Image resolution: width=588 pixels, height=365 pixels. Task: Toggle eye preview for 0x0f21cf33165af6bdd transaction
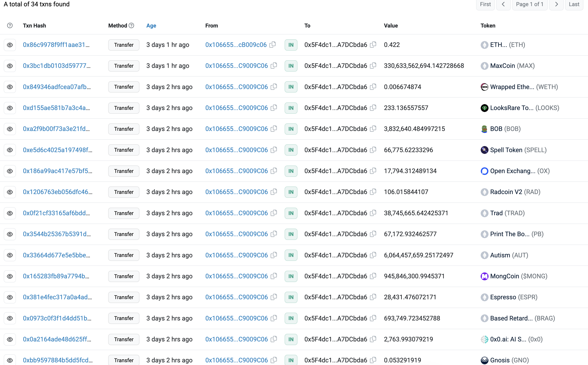click(x=10, y=213)
